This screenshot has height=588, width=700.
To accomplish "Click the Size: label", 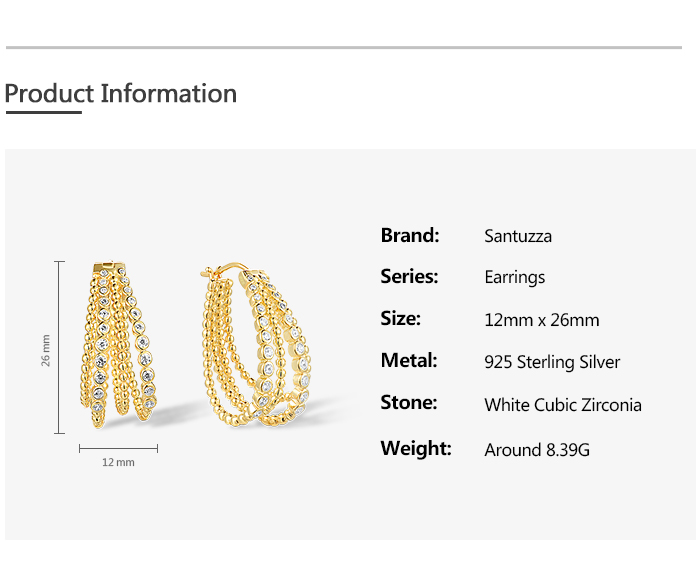I will (x=400, y=319).
